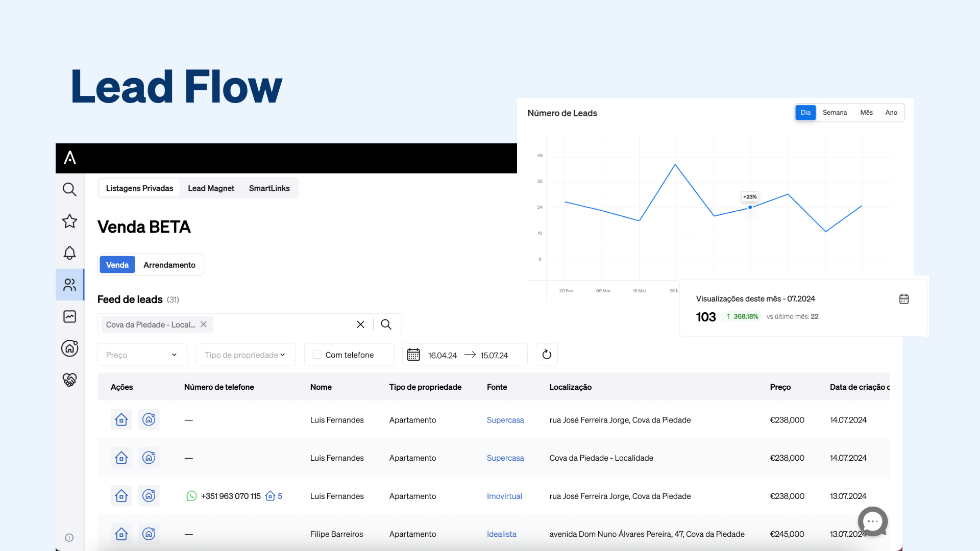
Task: Open the search tool in the sidebar
Action: [x=69, y=189]
